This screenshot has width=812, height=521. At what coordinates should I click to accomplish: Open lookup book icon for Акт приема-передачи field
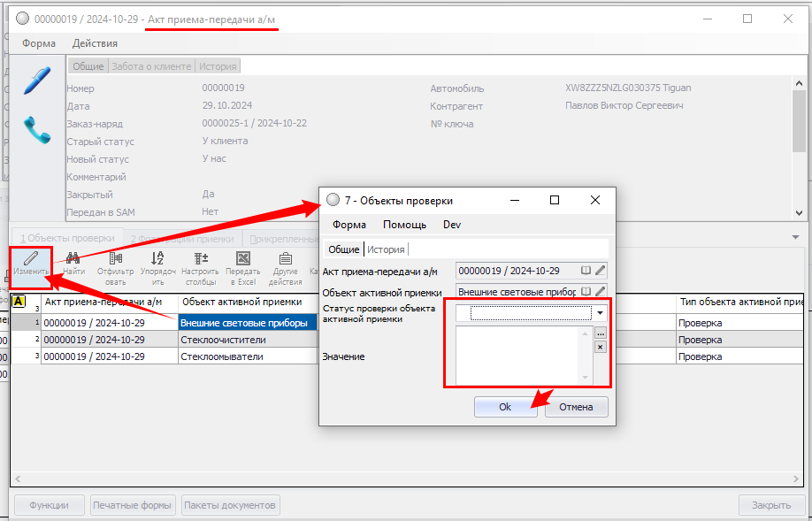point(586,271)
